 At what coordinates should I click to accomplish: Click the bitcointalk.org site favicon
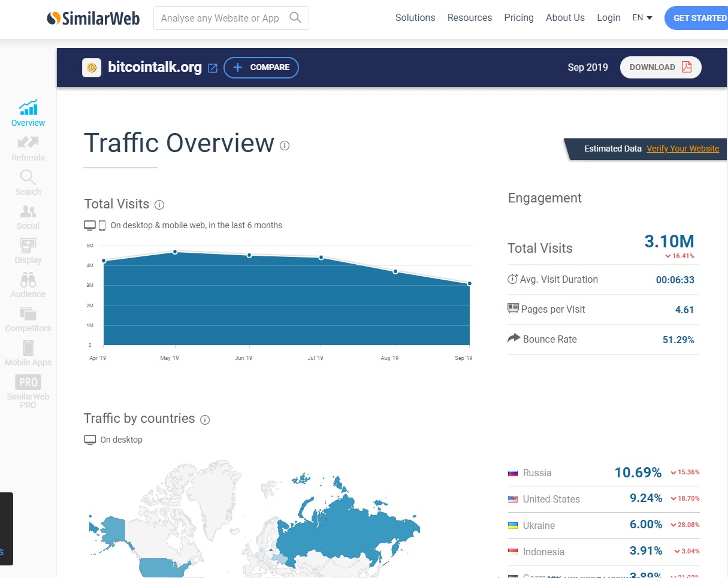[x=92, y=68]
